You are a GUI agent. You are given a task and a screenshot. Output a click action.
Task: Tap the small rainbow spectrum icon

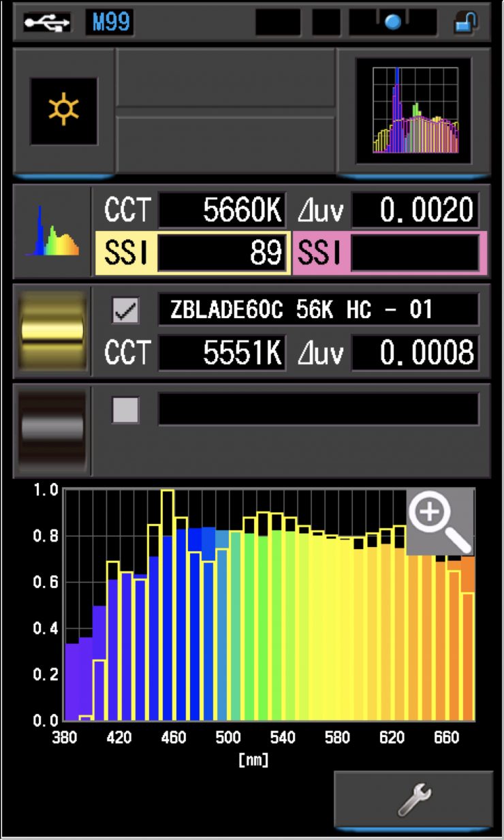[52, 232]
